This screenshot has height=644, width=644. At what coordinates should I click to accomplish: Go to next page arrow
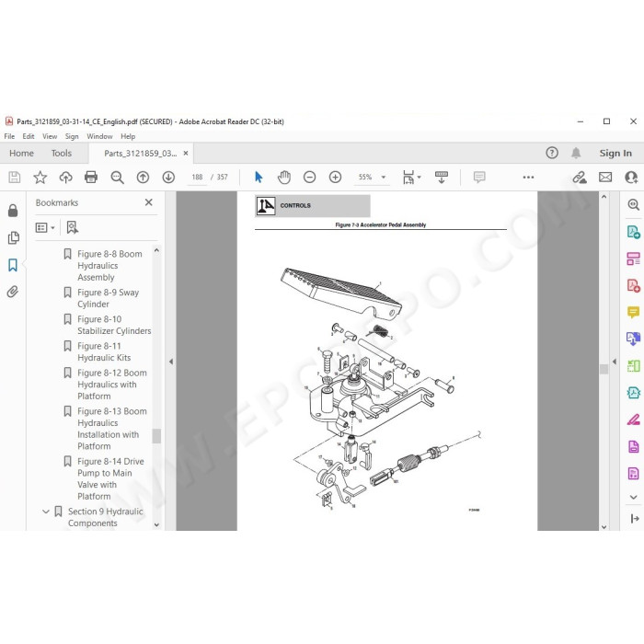168,177
